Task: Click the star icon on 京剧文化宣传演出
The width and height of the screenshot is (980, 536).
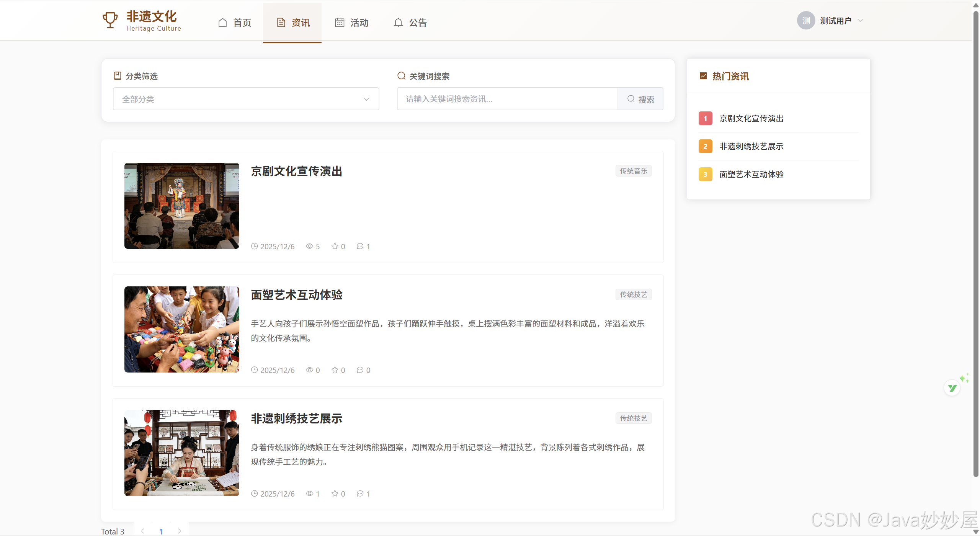Action: [335, 246]
